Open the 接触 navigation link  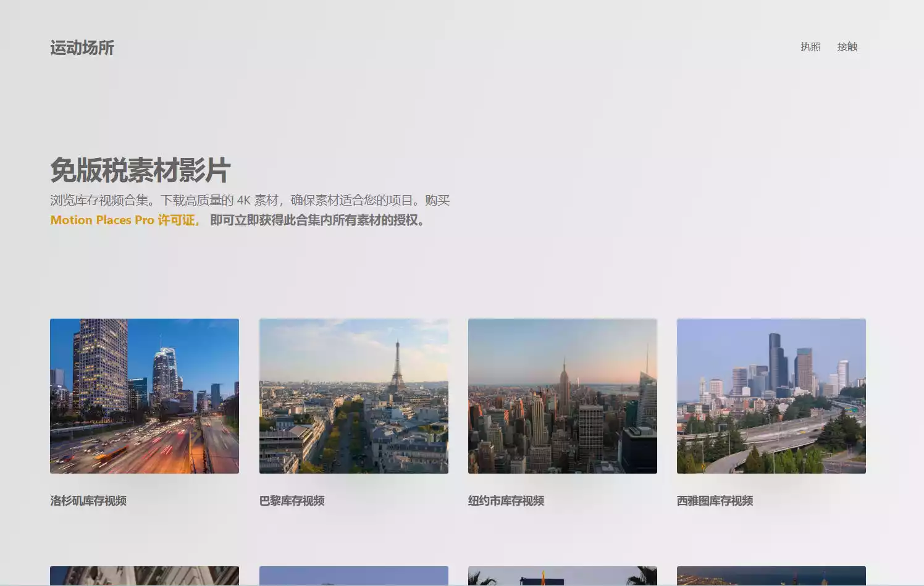point(847,47)
